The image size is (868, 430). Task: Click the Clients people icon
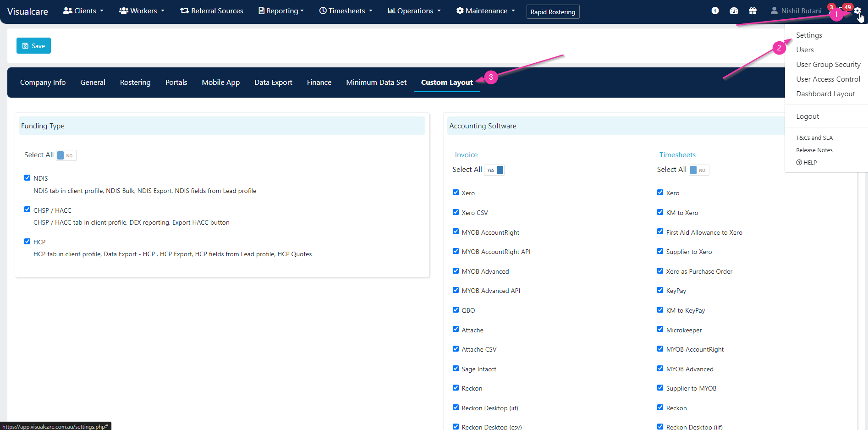[x=67, y=11]
